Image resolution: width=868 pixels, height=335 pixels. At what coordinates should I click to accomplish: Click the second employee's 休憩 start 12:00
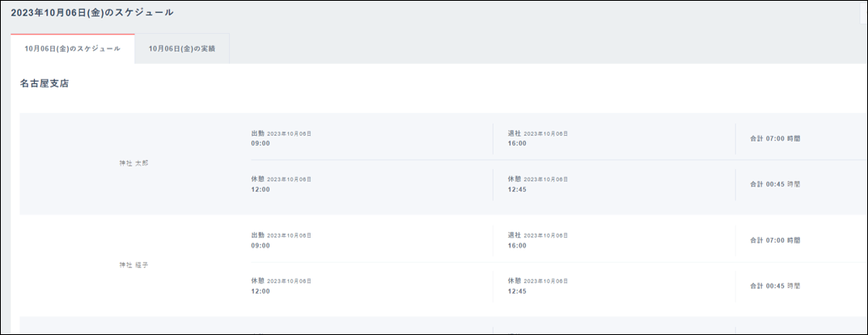click(260, 291)
